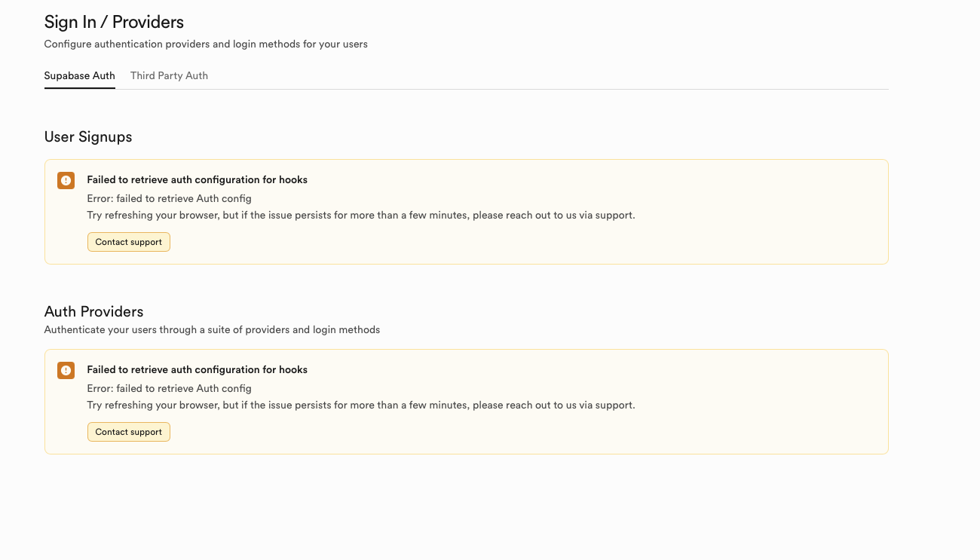Image resolution: width=980 pixels, height=560 pixels.
Task: Click 'Error: failed to retrieve Auth config' under User Signups
Action: point(169,199)
